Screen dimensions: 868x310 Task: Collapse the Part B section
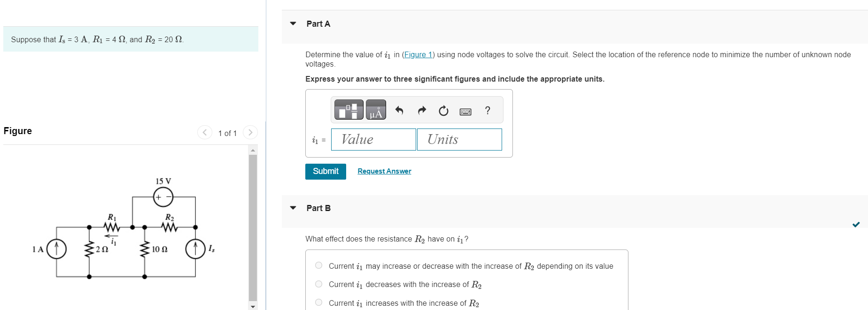pyautogui.click(x=292, y=208)
